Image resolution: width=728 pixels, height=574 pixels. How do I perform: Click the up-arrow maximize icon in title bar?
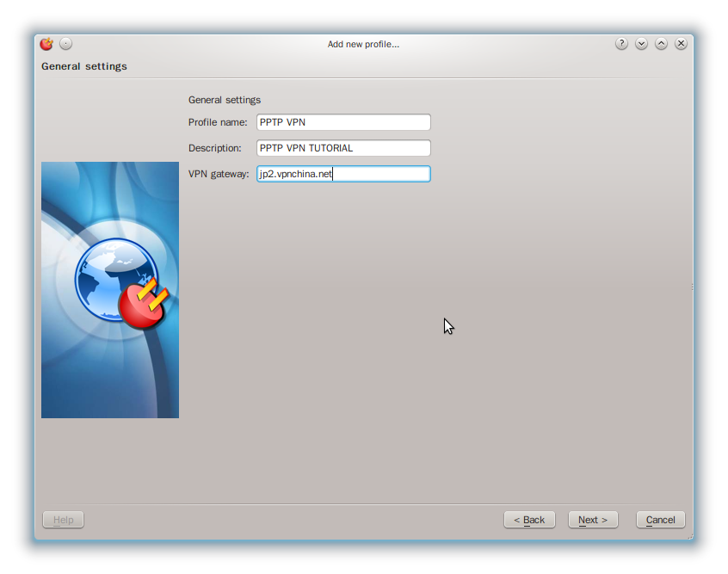[661, 44]
